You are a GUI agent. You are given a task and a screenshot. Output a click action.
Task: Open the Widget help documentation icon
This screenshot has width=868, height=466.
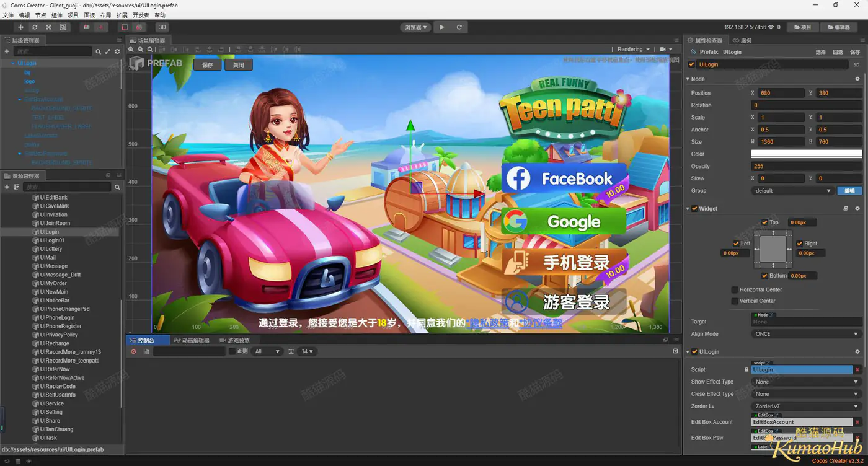click(846, 209)
